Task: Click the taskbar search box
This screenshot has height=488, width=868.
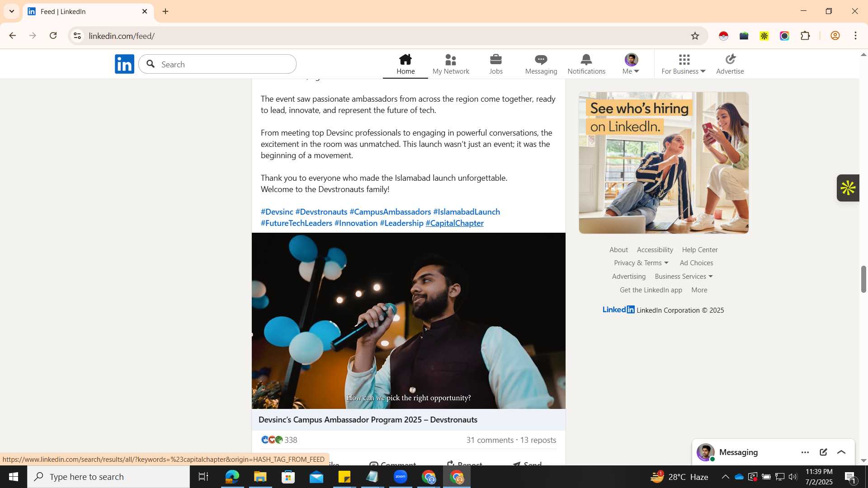Action: pos(108,477)
